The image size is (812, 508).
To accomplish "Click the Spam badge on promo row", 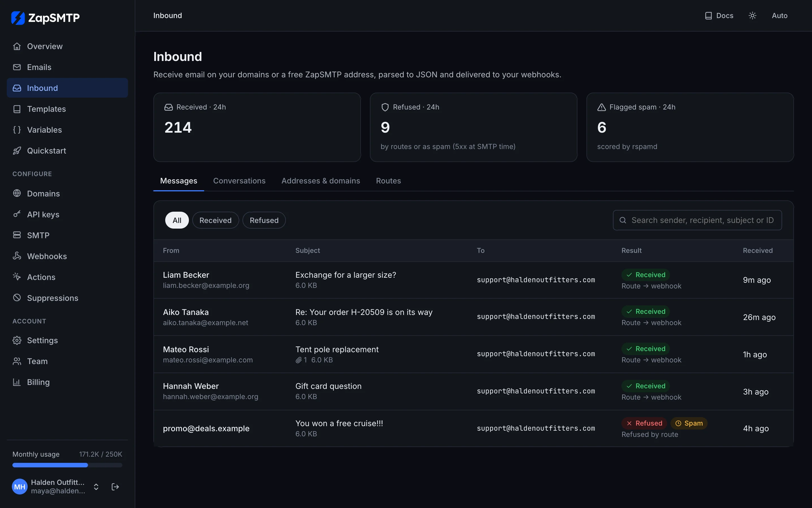I will point(689,423).
